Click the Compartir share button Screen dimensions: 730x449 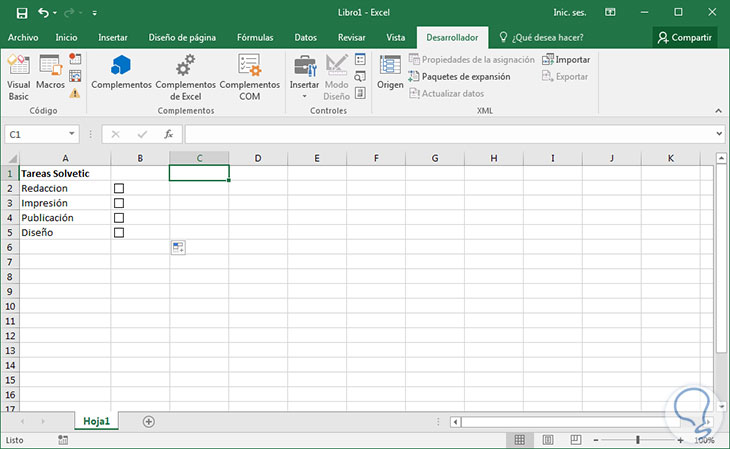pyautogui.click(x=684, y=37)
